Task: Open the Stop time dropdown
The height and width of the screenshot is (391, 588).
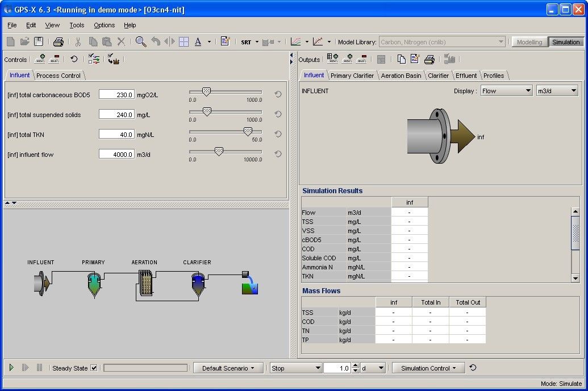Action: point(296,368)
